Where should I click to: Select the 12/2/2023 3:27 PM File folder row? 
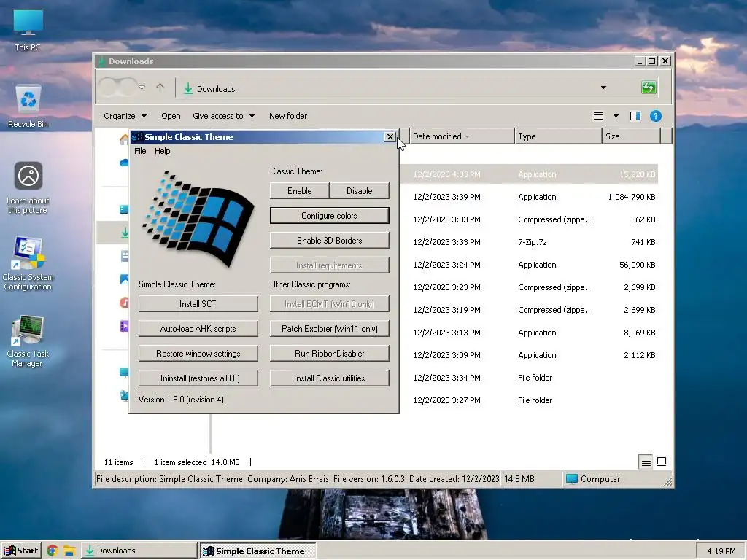(x=529, y=400)
